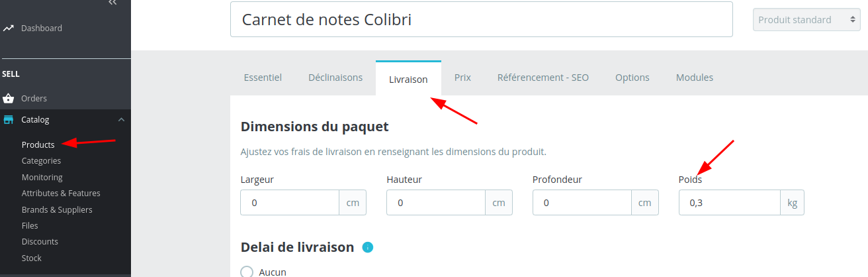Open the Produit standard dropdown

pyautogui.click(x=806, y=20)
